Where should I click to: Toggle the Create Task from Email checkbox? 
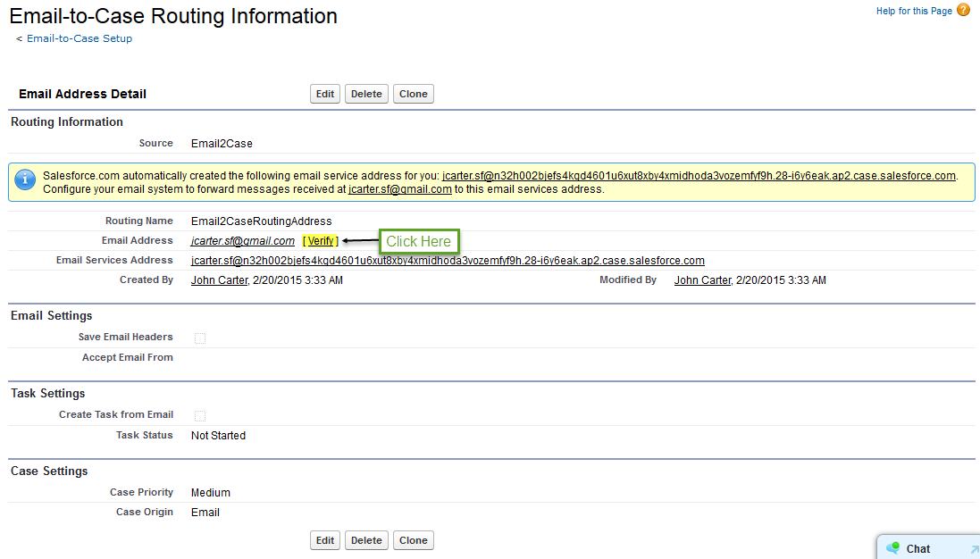[x=200, y=415]
